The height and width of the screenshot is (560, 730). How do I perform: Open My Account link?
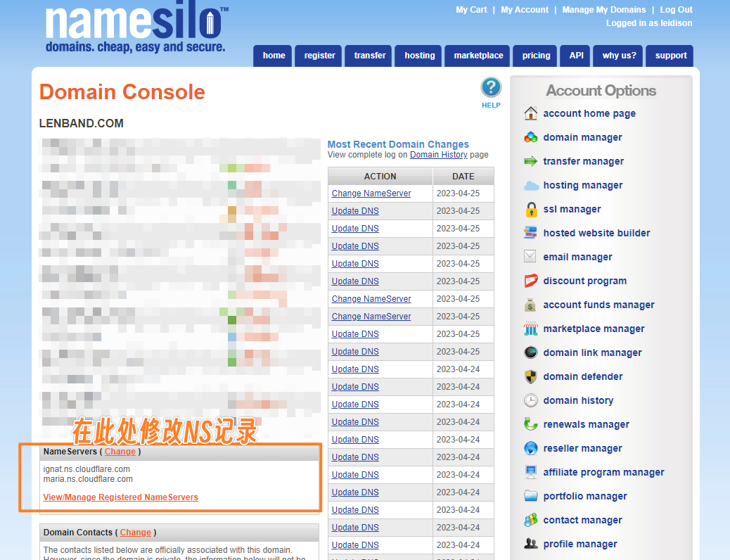(x=525, y=10)
